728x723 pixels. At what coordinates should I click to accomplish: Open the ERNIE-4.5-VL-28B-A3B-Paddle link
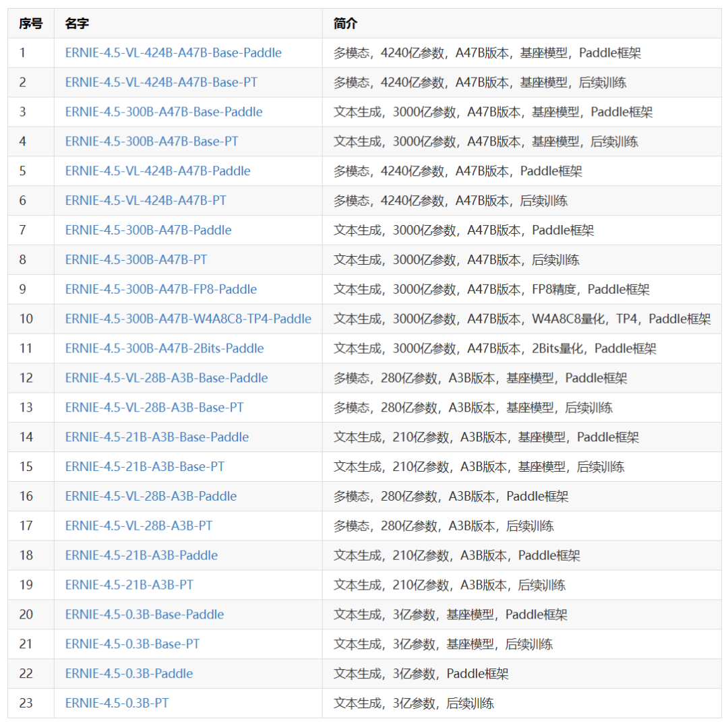[151, 497]
